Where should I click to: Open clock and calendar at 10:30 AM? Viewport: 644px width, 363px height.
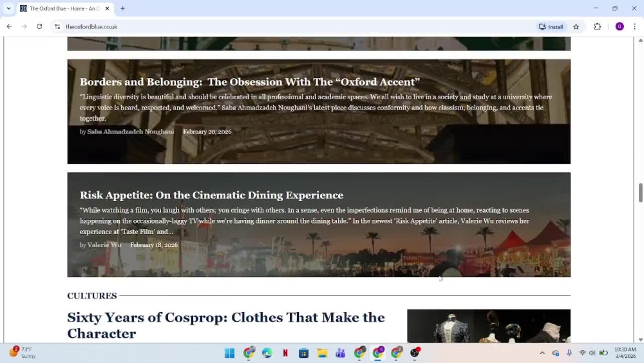click(625, 353)
